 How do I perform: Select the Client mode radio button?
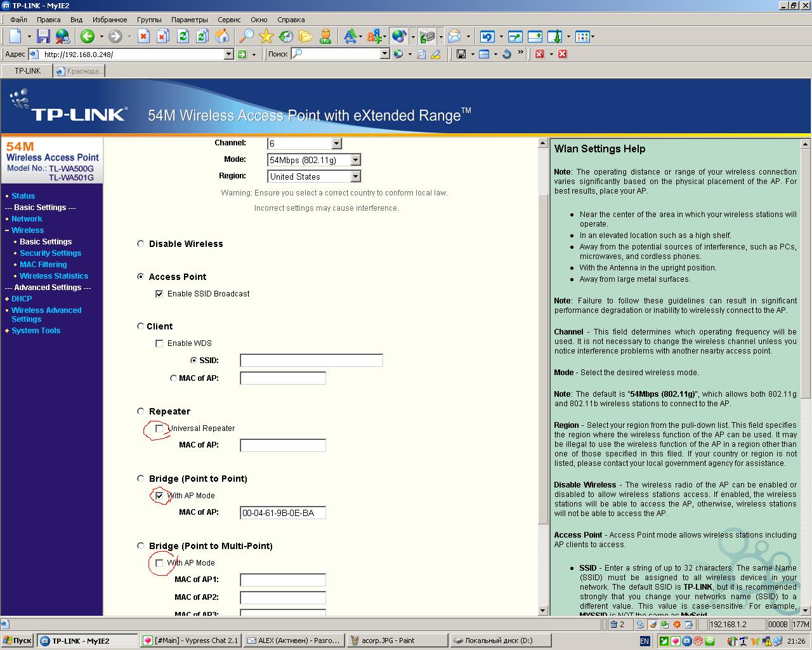(141, 326)
